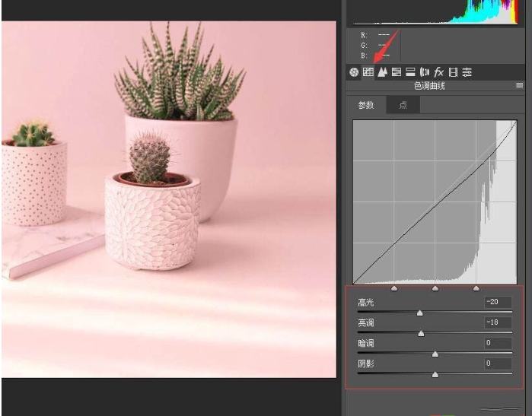Switch to the Split Toning panel icon
This screenshot has width=532, height=416.
(x=410, y=72)
